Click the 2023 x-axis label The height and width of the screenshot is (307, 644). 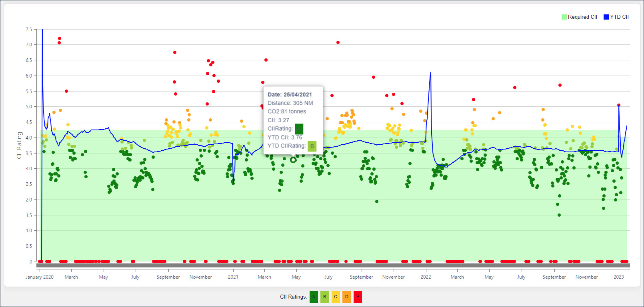(618, 277)
